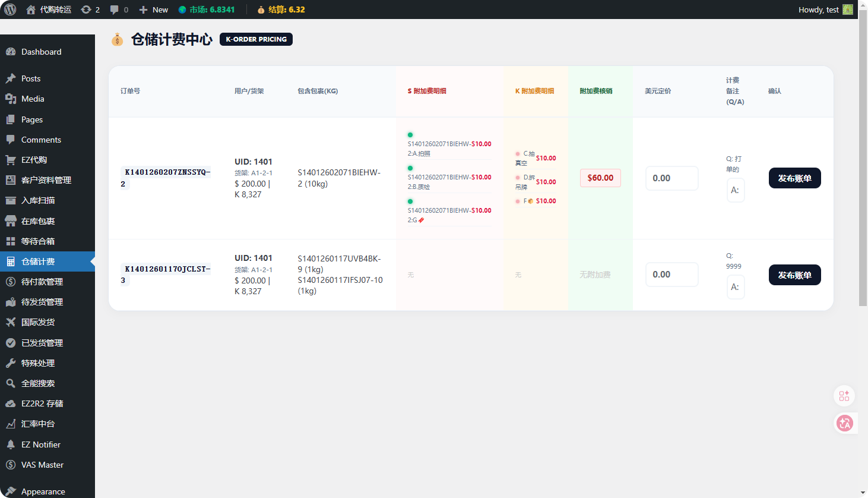Open 全能搜索 search in sidebar

point(38,383)
